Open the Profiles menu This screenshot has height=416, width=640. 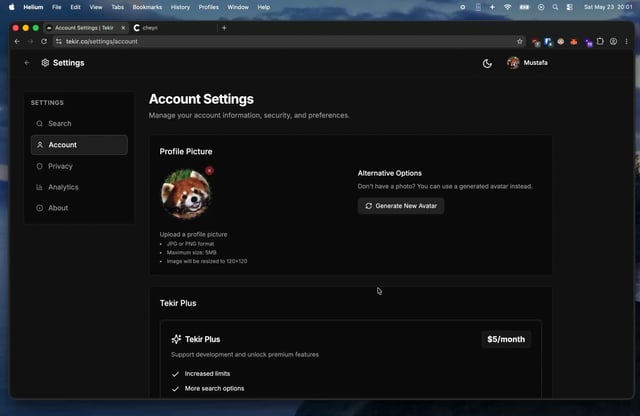(209, 7)
